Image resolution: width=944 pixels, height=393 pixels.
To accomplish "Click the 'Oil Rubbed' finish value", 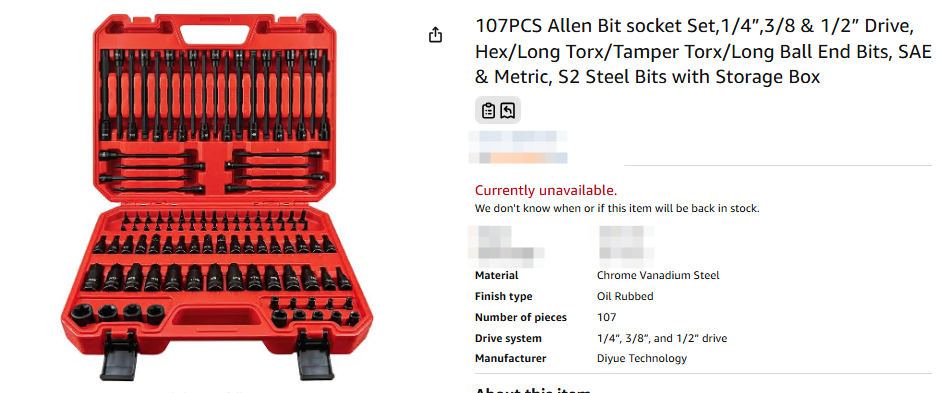I will 625,297.
